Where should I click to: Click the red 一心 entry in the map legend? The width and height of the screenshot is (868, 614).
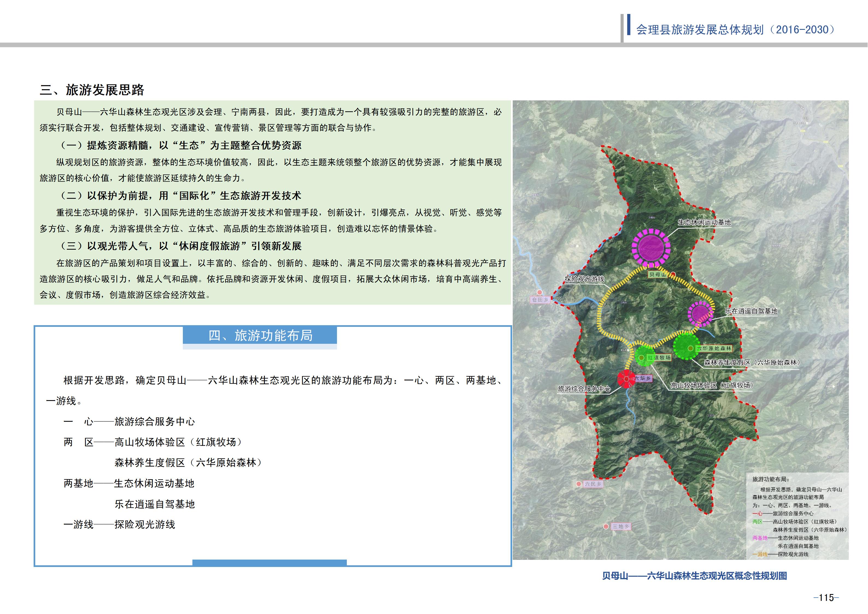[x=783, y=513]
